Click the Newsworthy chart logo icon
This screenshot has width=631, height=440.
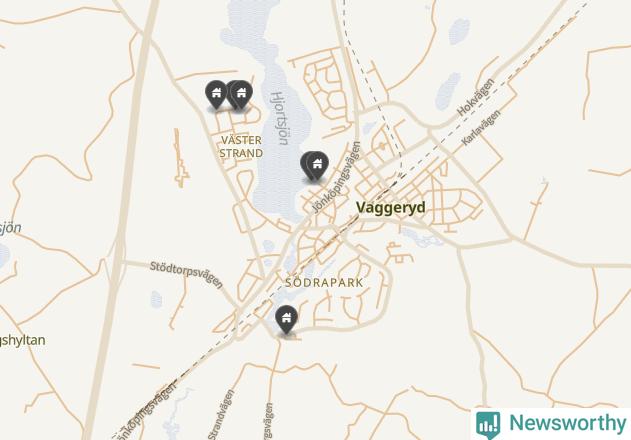pyautogui.click(x=488, y=424)
